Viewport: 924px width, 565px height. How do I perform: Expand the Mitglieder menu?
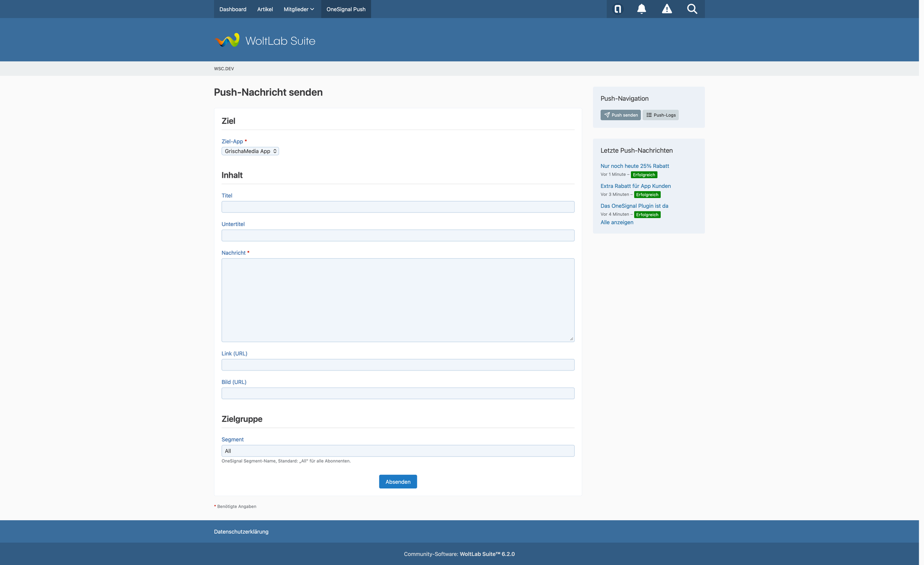click(298, 9)
